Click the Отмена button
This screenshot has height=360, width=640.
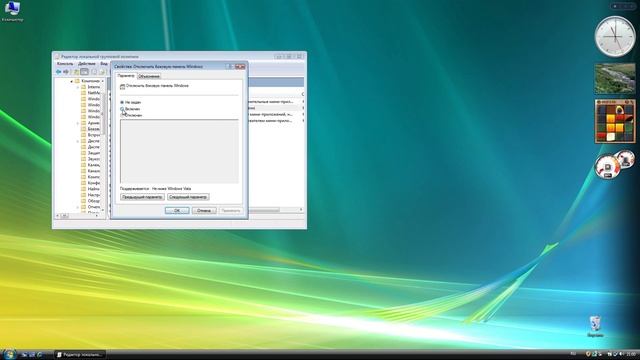pyautogui.click(x=204, y=211)
